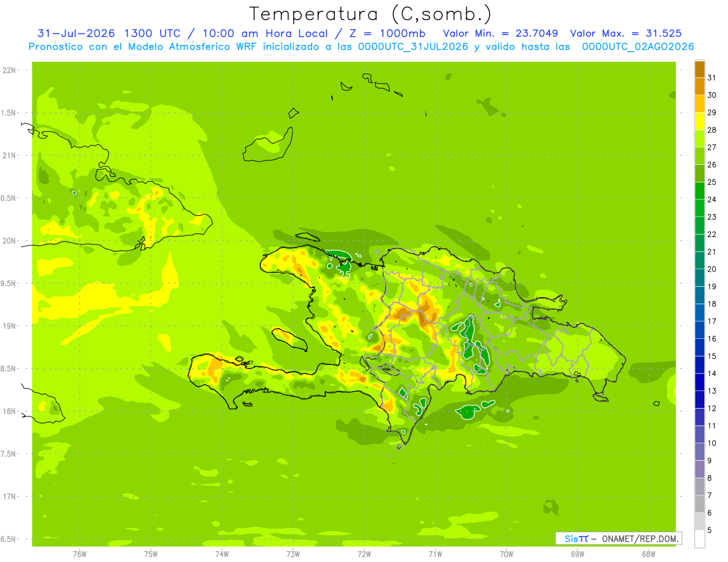Click Gonâve Island outline west of Haiti
The height and width of the screenshot is (562, 728).
tap(289, 340)
